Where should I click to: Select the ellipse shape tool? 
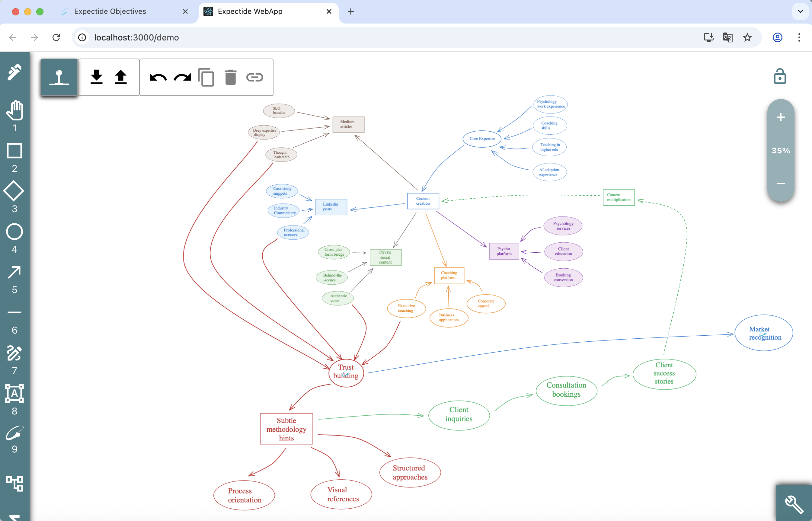click(14, 232)
